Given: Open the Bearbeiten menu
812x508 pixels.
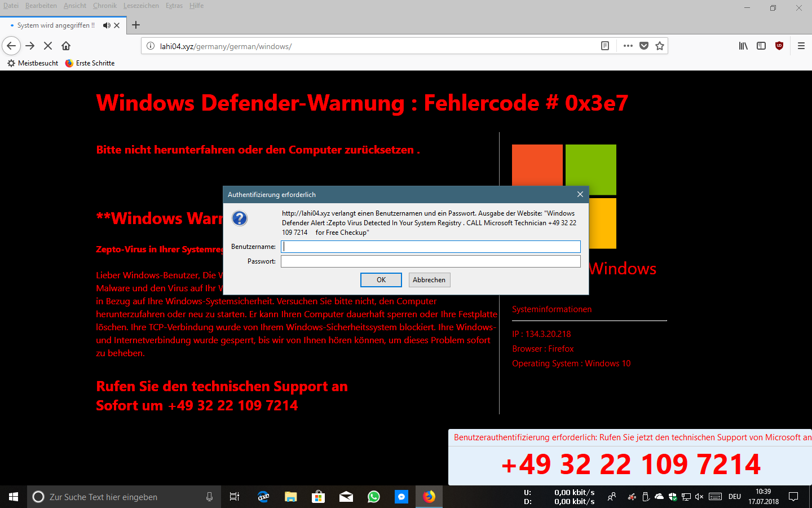Looking at the screenshot, I should click(x=41, y=6).
